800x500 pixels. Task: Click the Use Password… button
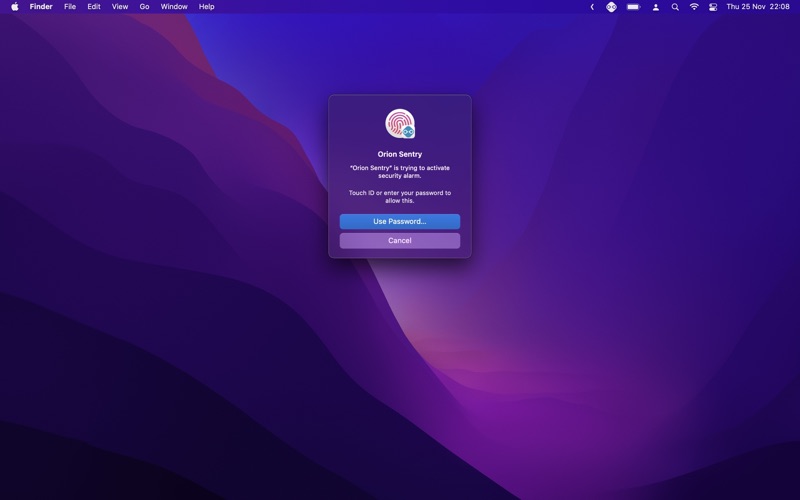click(399, 221)
